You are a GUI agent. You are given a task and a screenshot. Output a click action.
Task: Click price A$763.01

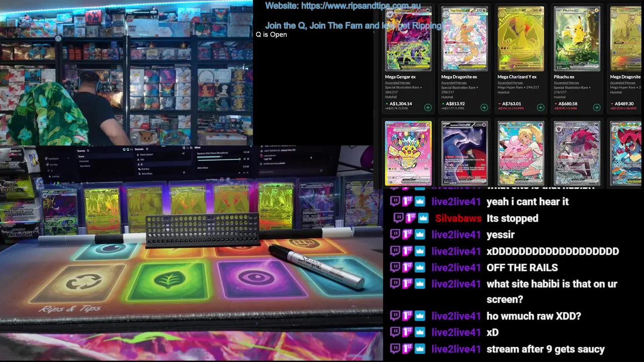point(512,104)
